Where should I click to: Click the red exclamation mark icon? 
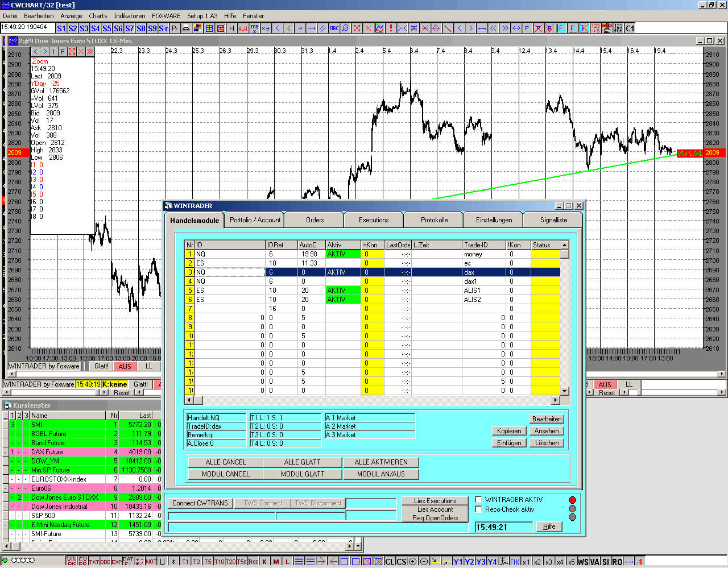click(x=391, y=28)
